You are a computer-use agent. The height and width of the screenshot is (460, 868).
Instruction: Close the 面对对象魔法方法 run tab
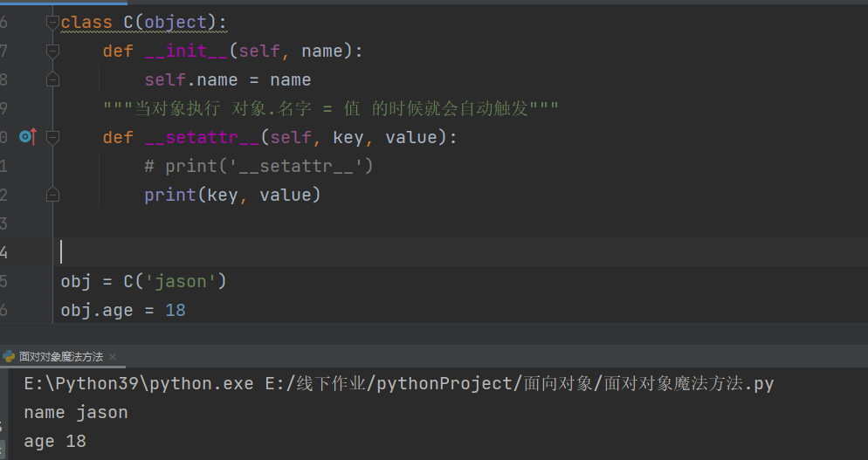(113, 357)
